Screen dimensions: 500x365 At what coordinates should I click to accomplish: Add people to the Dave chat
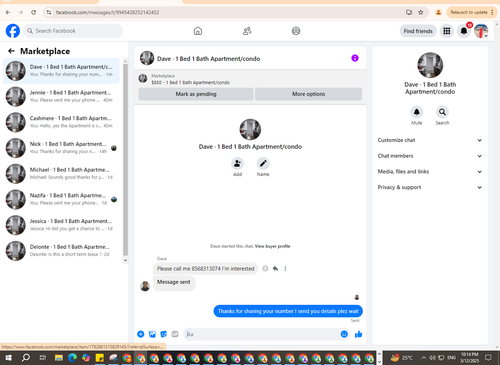pyautogui.click(x=237, y=164)
